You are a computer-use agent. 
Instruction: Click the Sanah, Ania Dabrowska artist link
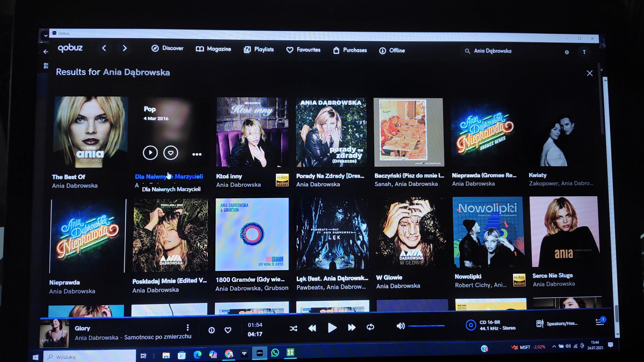[406, 184]
